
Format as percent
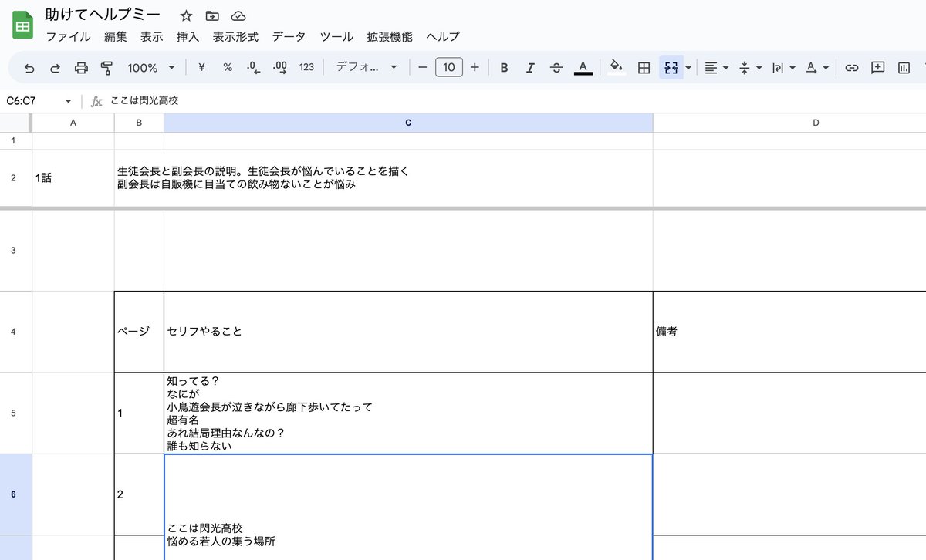tap(228, 67)
